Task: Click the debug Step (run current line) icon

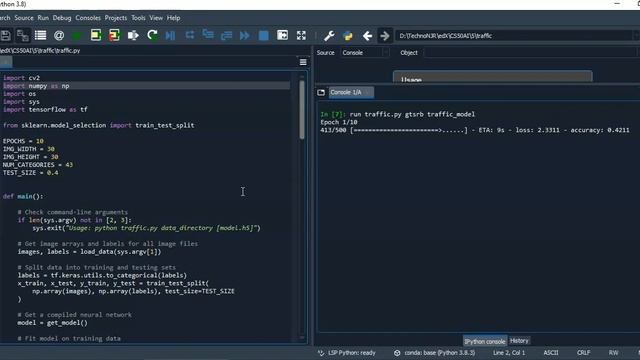Action: pos(190,35)
